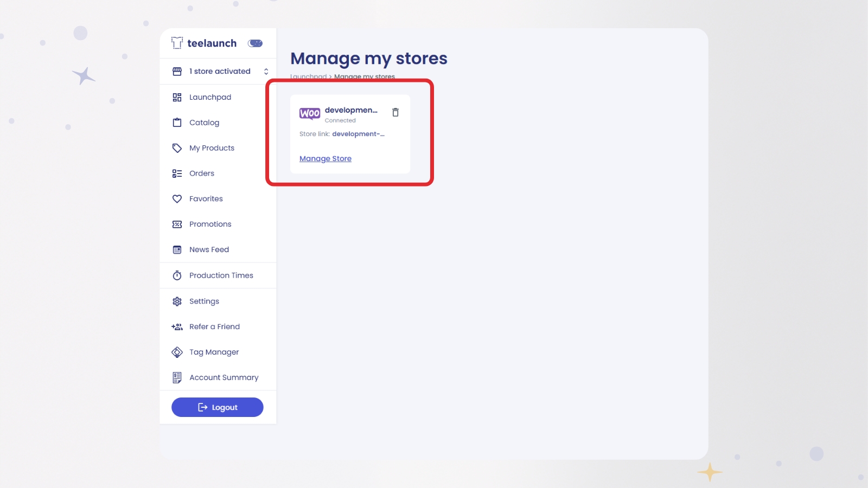Viewport: 868px width, 488px height.
Task: Navigate to Orders
Action: tap(202, 174)
